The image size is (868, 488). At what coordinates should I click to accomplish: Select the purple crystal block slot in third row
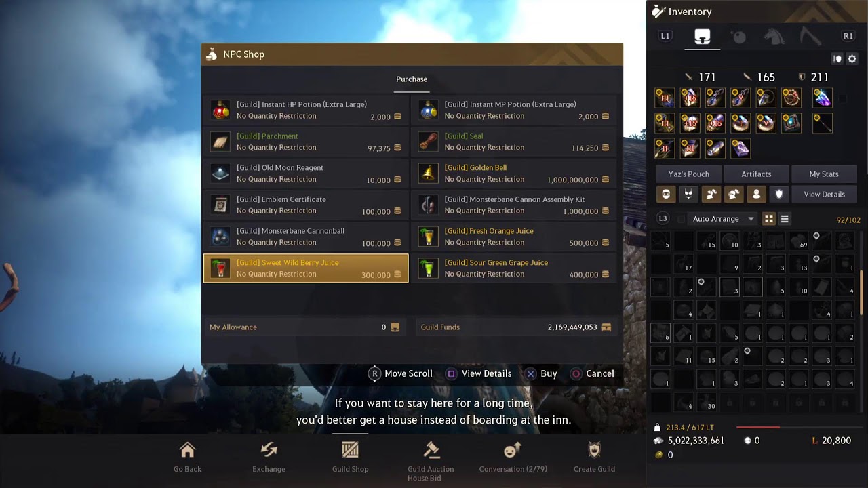(x=741, y=148)
